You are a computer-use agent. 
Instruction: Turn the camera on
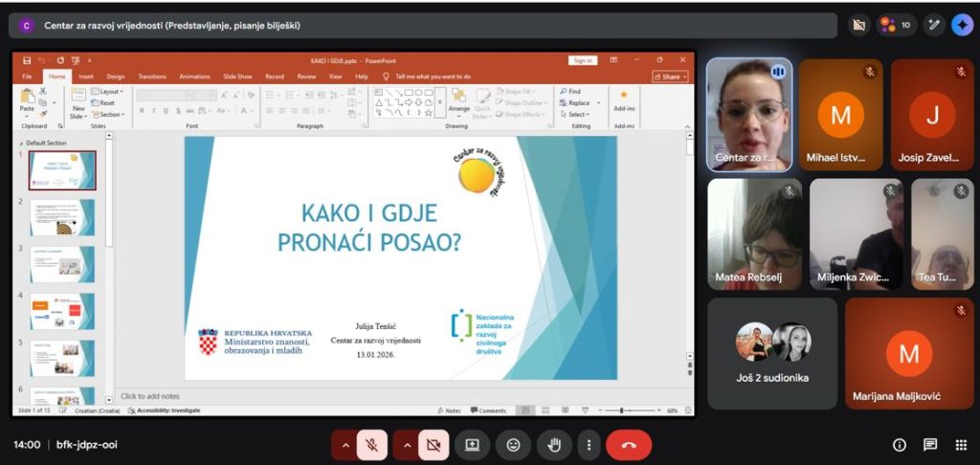click(x=434, y=445)
